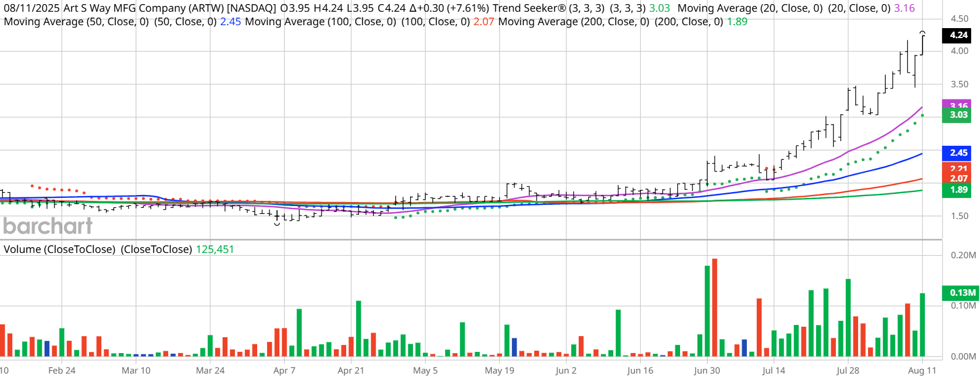Click the Mar 24 date label
This screenshot has width=980, height=380.
point(210,371)
